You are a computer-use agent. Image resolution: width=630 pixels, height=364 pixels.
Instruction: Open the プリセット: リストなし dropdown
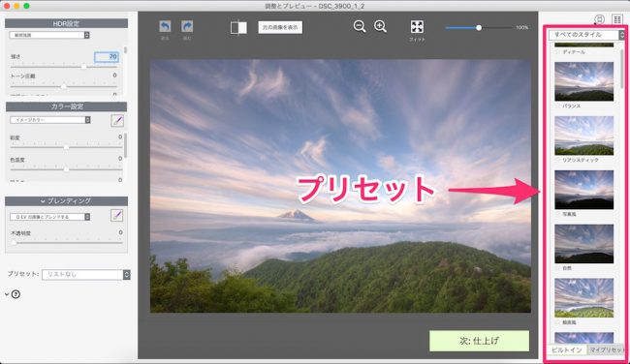click(x=86, y=275)
